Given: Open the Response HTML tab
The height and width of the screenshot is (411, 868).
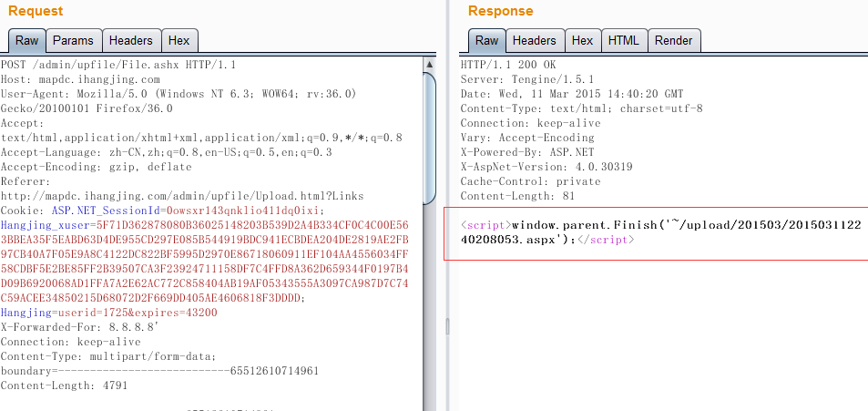Looking at the screenshot, I should [x=623, y=41].
